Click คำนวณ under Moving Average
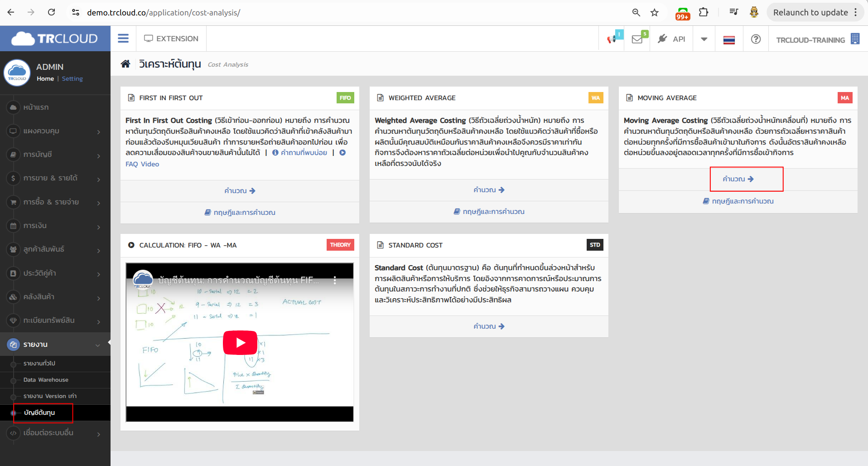Viewport: 868px width, 466px height. [x=738, y=179]
